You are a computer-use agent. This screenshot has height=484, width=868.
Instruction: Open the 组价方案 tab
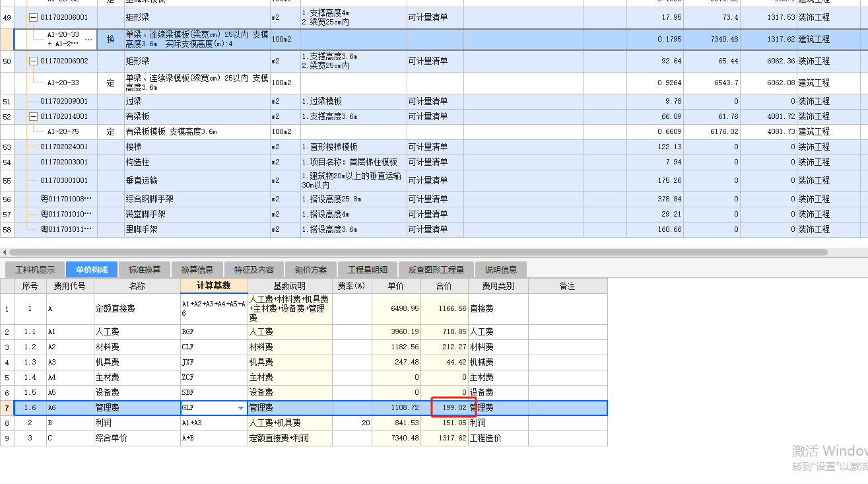coord(310,269)
